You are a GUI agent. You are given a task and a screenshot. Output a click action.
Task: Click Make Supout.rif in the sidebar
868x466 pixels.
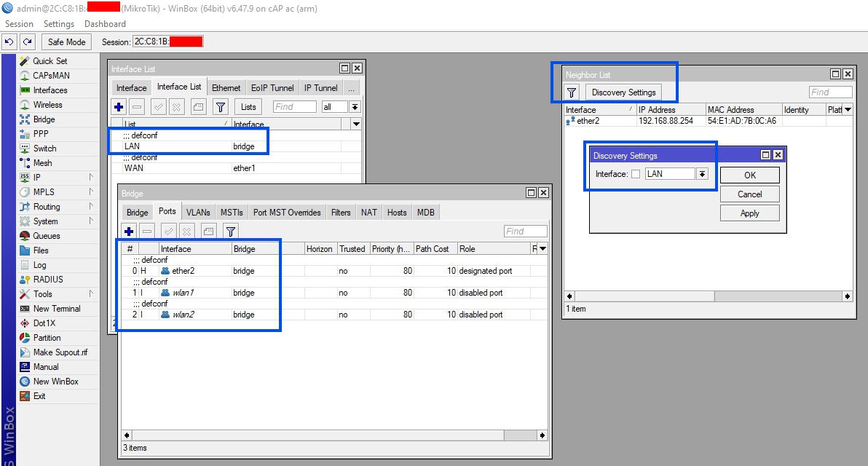[60, 352]
